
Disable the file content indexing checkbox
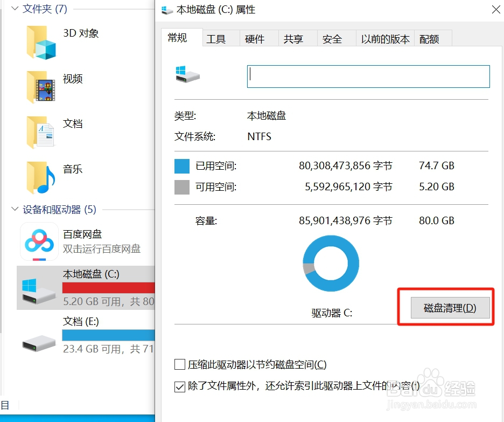(180, 386)
